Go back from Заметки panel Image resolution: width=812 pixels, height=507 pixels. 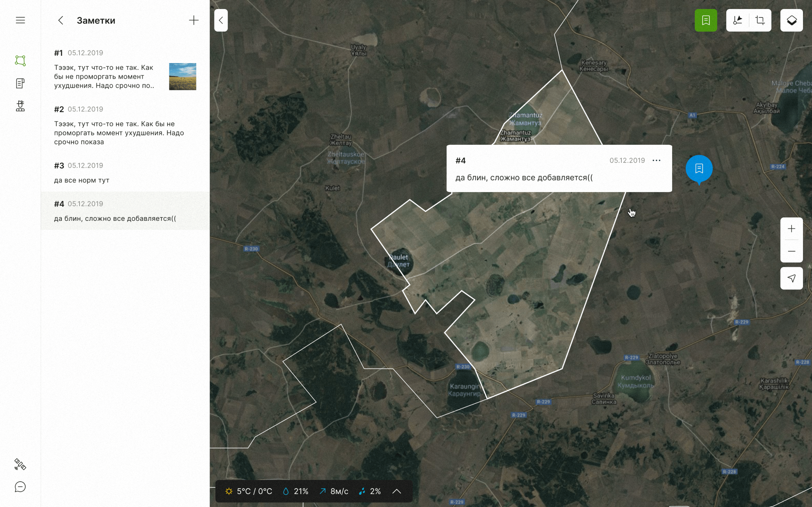click(61, 20)
